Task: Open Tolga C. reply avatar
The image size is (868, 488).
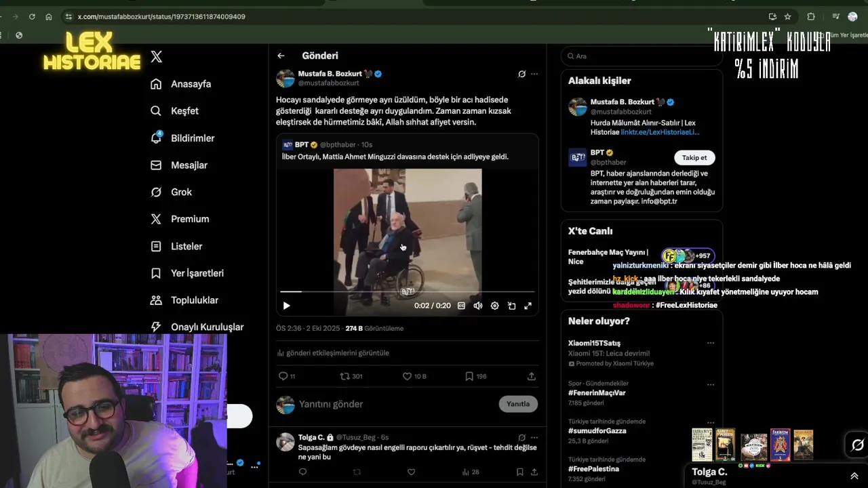Action: click(285, 443)
